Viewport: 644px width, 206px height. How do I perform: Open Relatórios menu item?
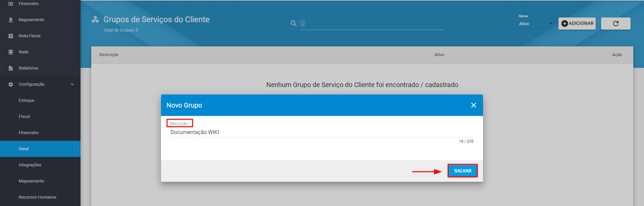pyautogui.click(x=40, y=68)
